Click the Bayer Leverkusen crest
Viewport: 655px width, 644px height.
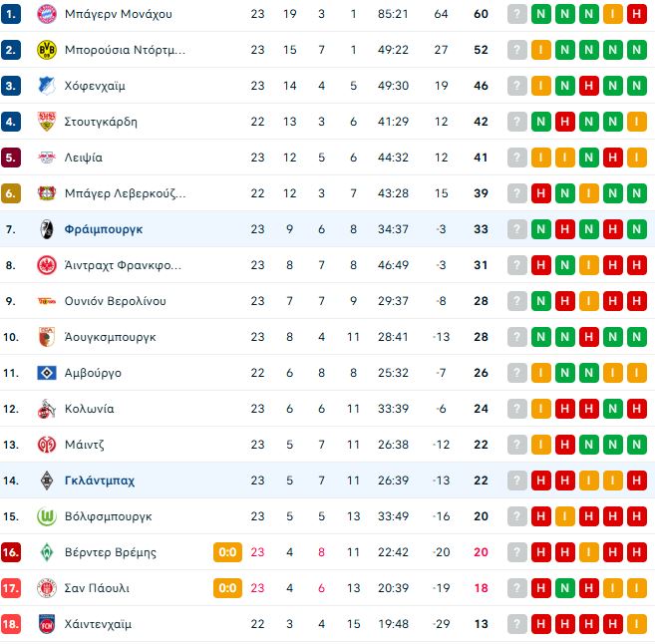[45, 193]
